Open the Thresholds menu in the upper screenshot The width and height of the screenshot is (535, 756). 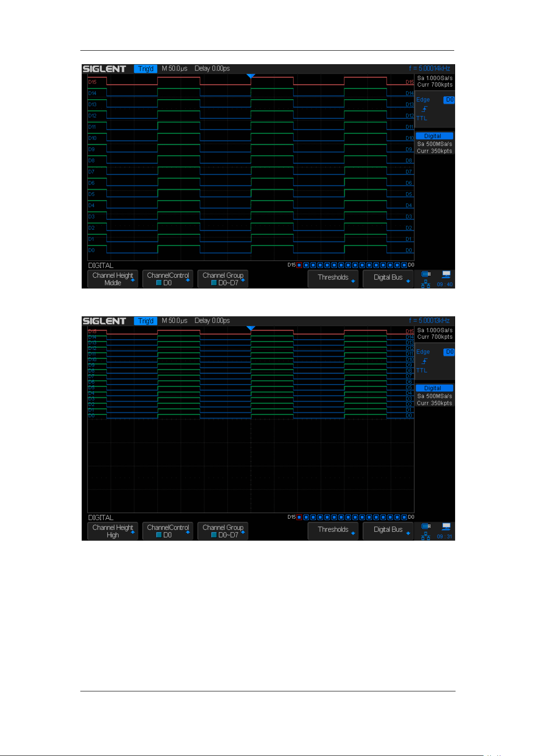(x=333, y=279)
